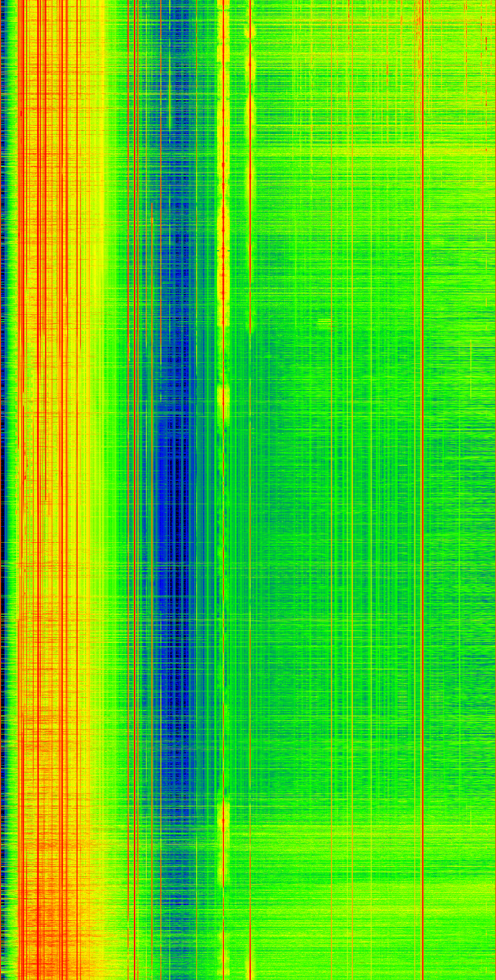Viewport: 496px width, 980px height.
Task: Click the short red dashes at upper far right
Action: [x=486, y=95]
